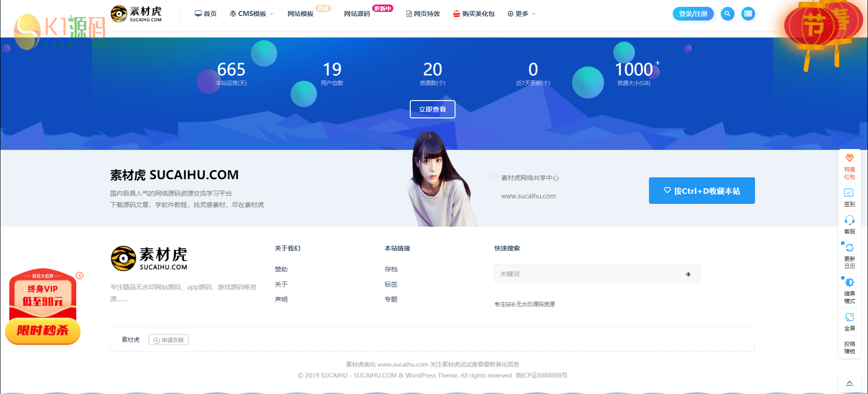Image resolution: width=868 pixels, height=394 pixels.
Task: Click the 19 用户总数 statistic
Action: [x=332, y=73]
